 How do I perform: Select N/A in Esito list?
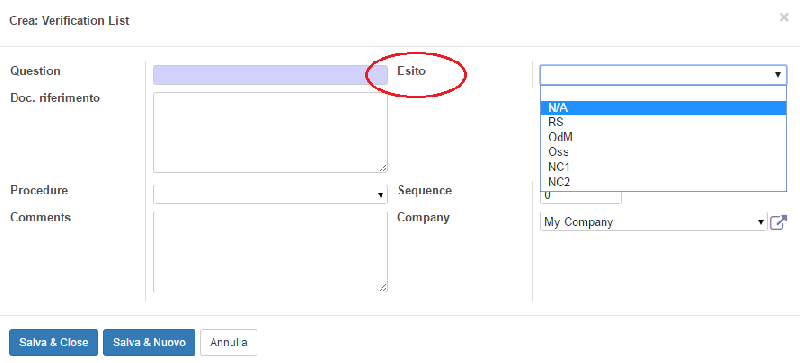[663, 108]
